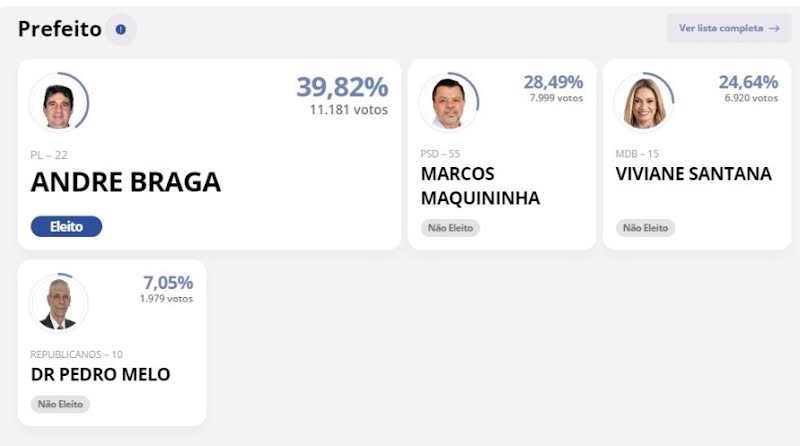Click the info icon beside Prefeito
The width and height of the screenshot is (800, 446).
coord(121,30)
